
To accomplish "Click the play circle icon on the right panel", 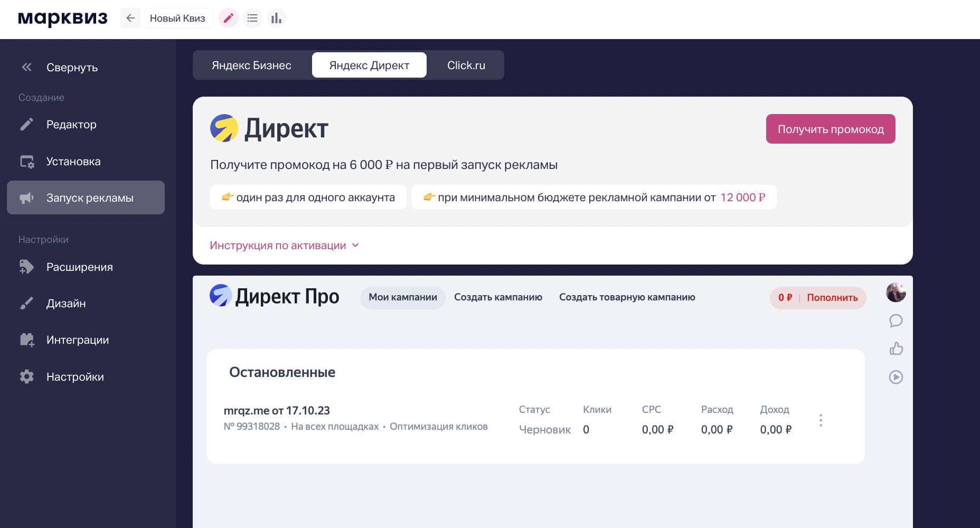I will (896, 377).
